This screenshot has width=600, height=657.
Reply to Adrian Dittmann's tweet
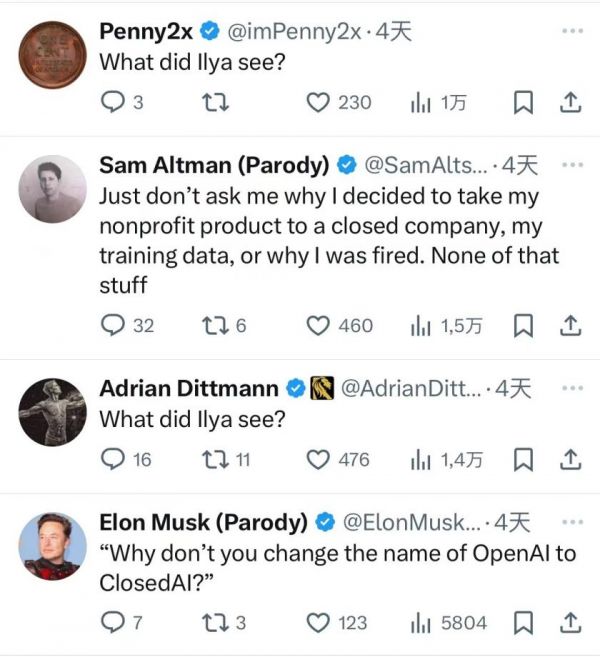click(x=112, y=459)
